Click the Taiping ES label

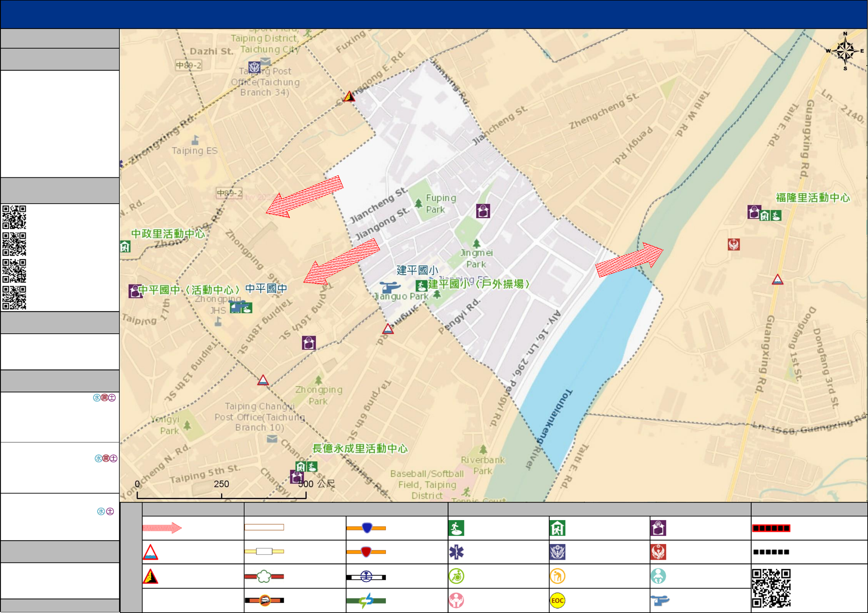pos(195,151)
